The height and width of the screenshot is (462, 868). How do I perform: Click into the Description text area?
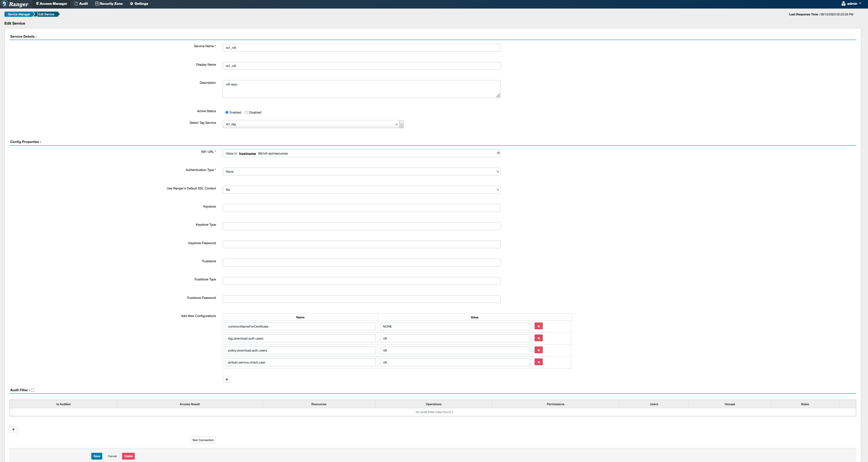coord(361,89)
